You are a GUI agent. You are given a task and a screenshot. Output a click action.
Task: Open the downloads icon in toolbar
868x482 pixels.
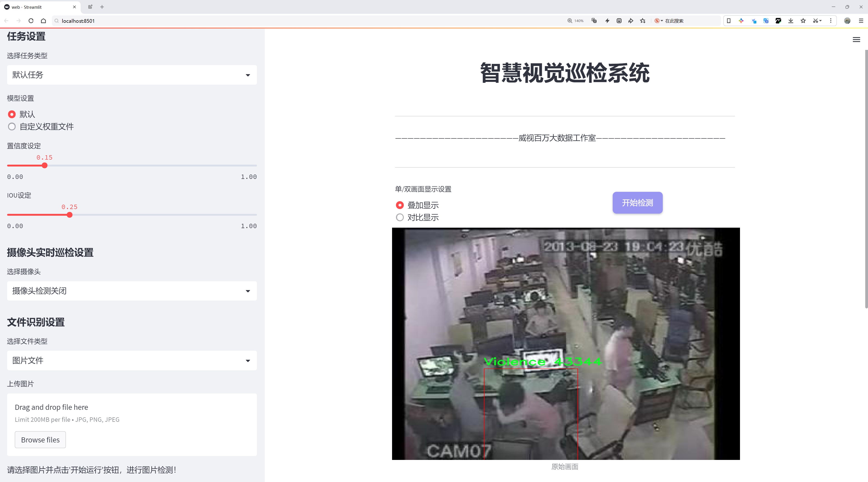click(x=791, y=21)
